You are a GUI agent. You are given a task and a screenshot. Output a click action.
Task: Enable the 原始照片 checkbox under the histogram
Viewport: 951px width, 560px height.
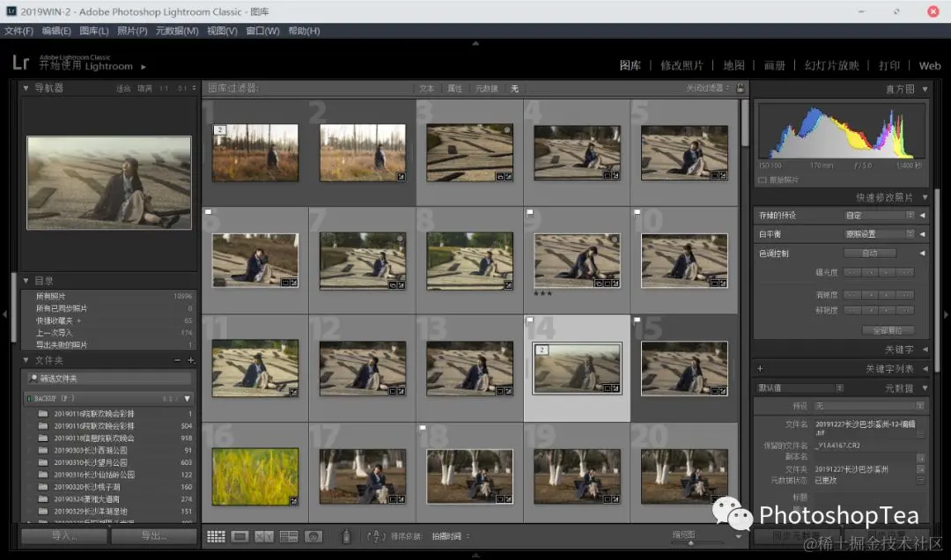[763, 181]
